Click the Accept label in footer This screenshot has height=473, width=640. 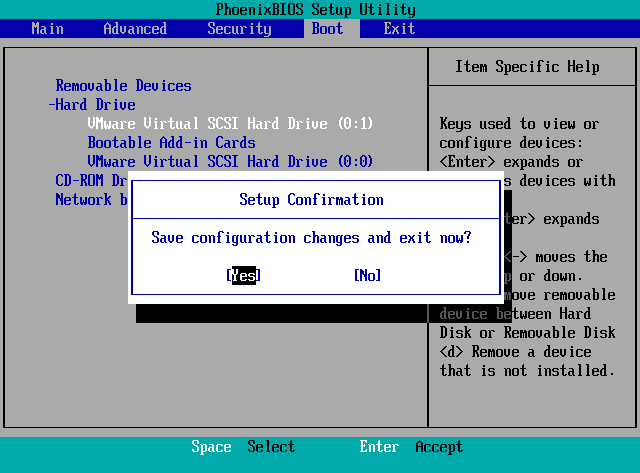click(439, 446)
